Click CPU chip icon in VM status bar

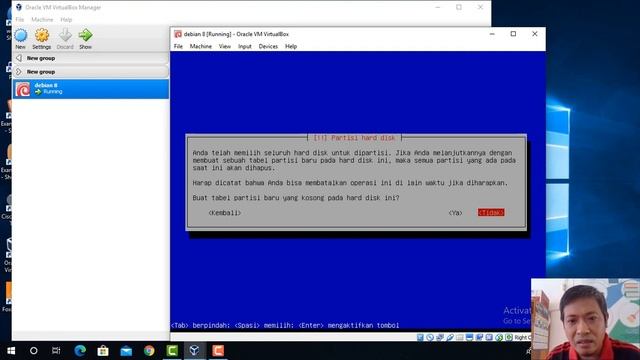[x=489, y=338]
